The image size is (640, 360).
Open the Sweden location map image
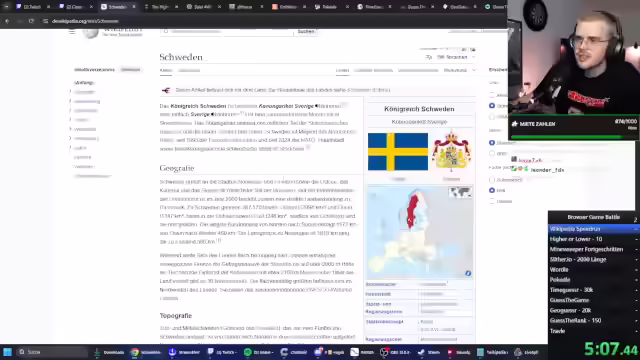point(420,232)
